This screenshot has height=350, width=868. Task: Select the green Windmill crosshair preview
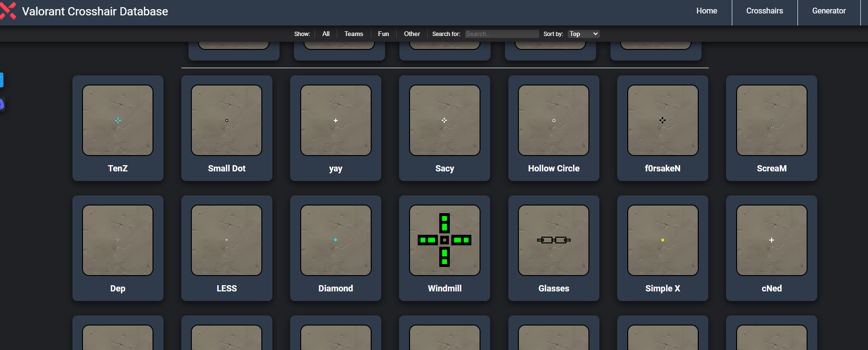coord(445,241)
